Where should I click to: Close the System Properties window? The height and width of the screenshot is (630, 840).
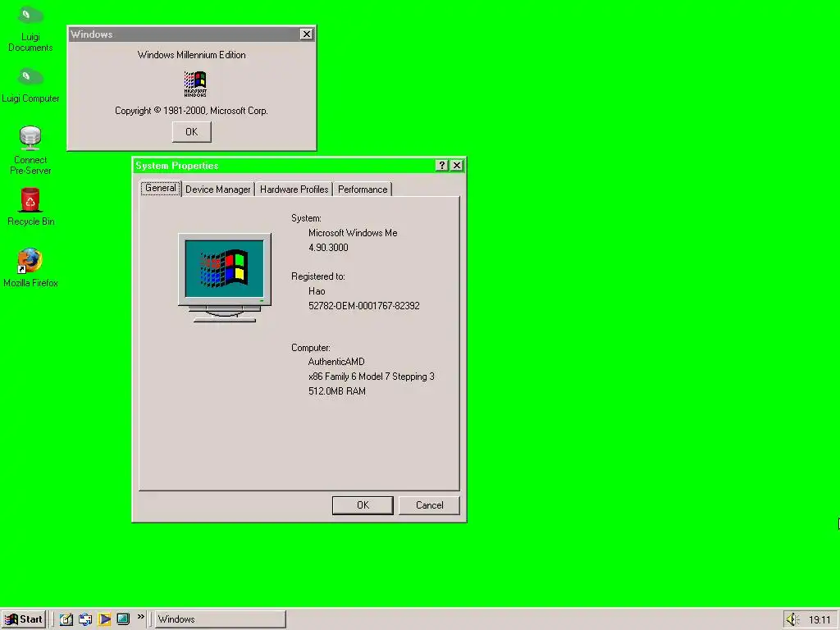(x=457, y=166)
